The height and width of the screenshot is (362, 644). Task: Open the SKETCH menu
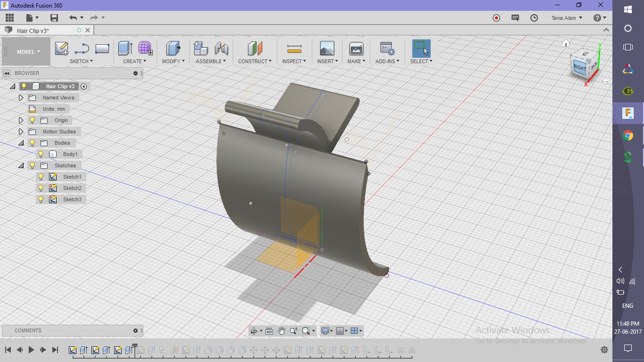pos(82,61)
